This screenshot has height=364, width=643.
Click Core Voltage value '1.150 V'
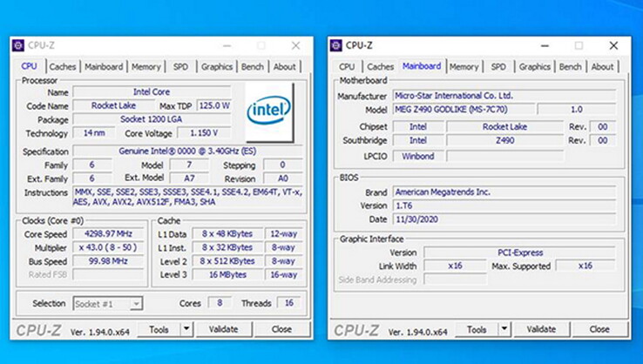[204, 133]
